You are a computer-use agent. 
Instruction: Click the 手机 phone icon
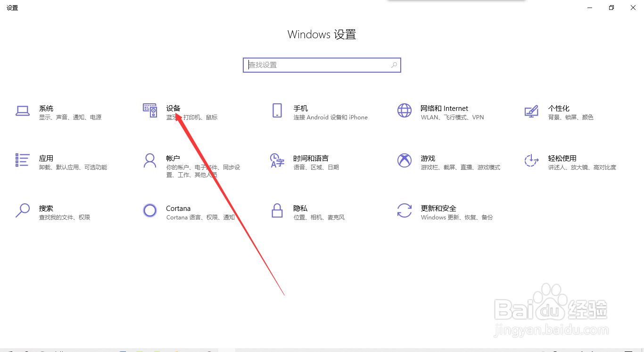[x=277, y=111]
